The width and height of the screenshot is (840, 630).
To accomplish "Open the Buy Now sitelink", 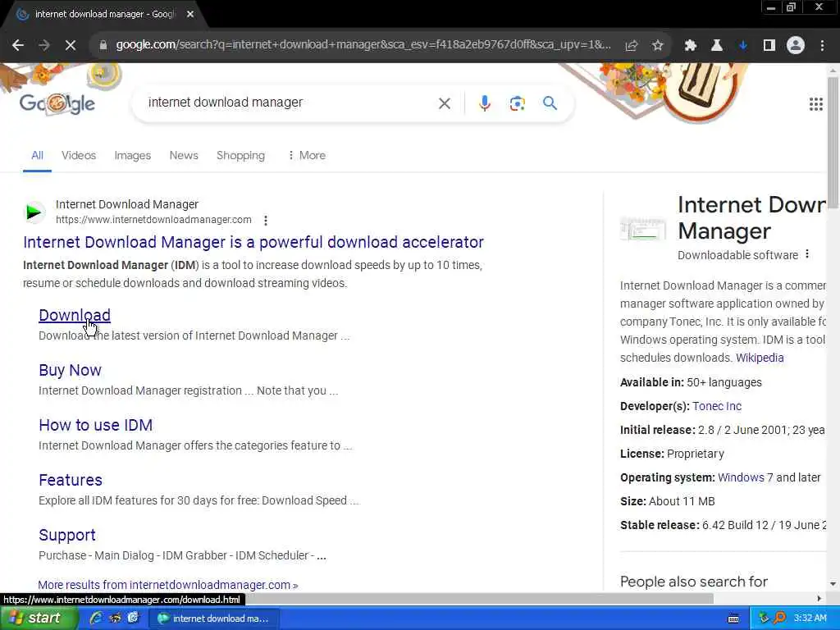I will tap(71, 370).
